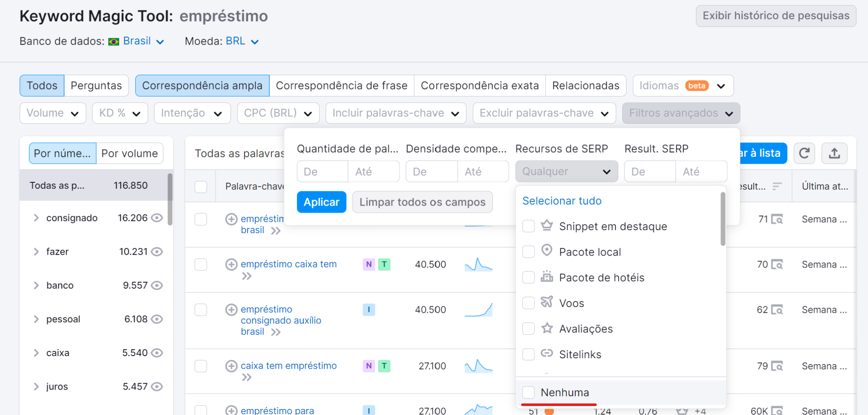This screenshot has width=868, height=415.
Task: Select the Relacionadas tab
Action: (586, 86)
